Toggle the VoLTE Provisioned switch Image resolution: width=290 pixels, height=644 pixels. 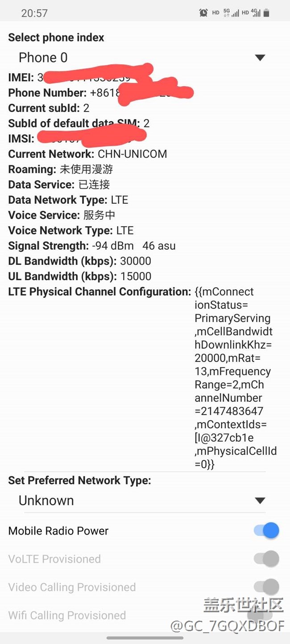point(266,558)
